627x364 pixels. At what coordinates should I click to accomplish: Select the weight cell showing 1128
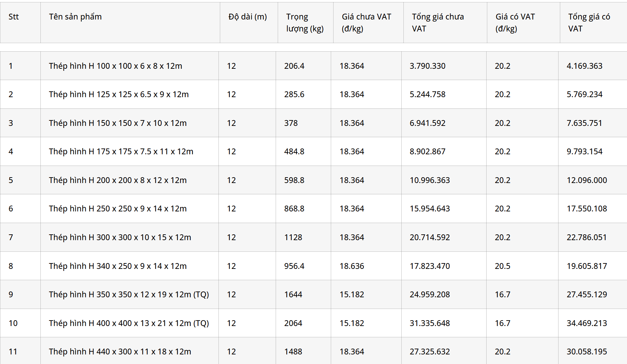[x=293, y=237]
